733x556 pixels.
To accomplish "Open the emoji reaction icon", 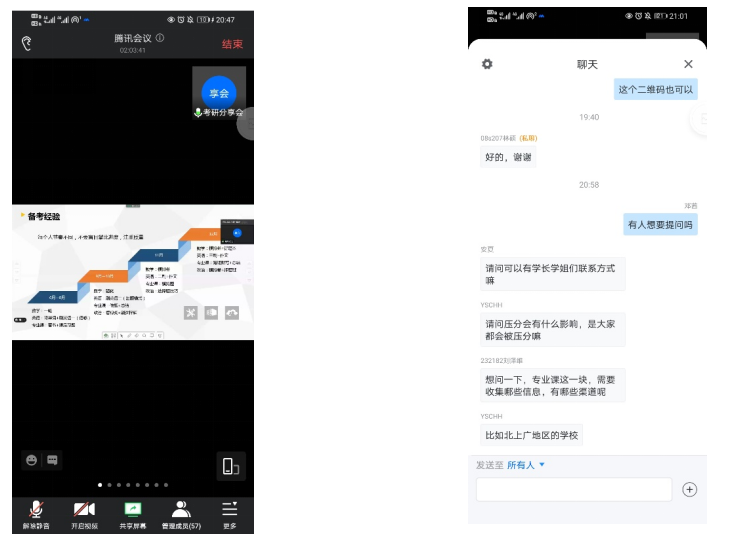I will pyautogui.click(x=32, y=460).
